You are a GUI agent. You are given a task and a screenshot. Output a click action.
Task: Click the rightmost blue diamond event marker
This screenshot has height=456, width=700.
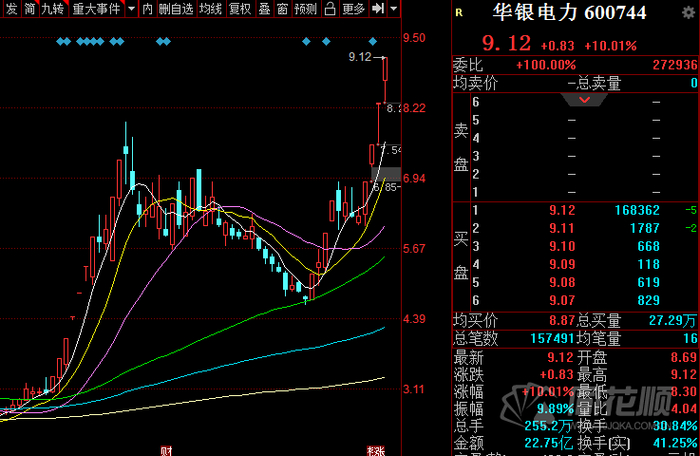[x=373, y=42]
